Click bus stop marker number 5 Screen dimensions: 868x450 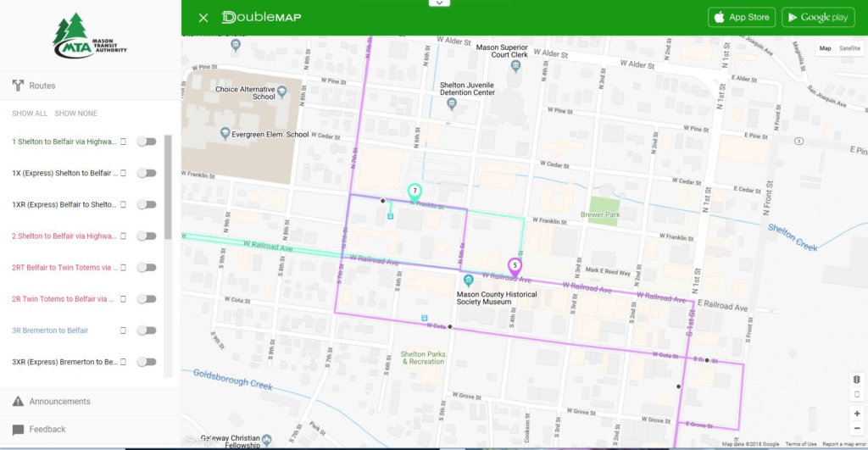tap(515, 267)
